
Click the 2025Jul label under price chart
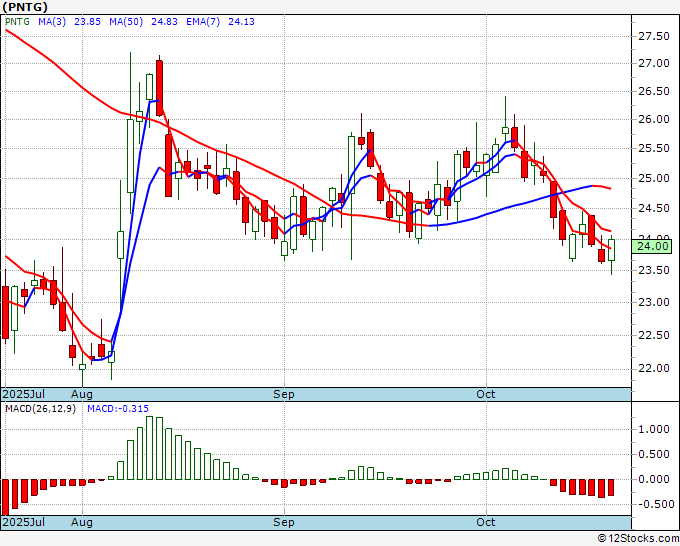pyautogui.click(x=23, y=394)
